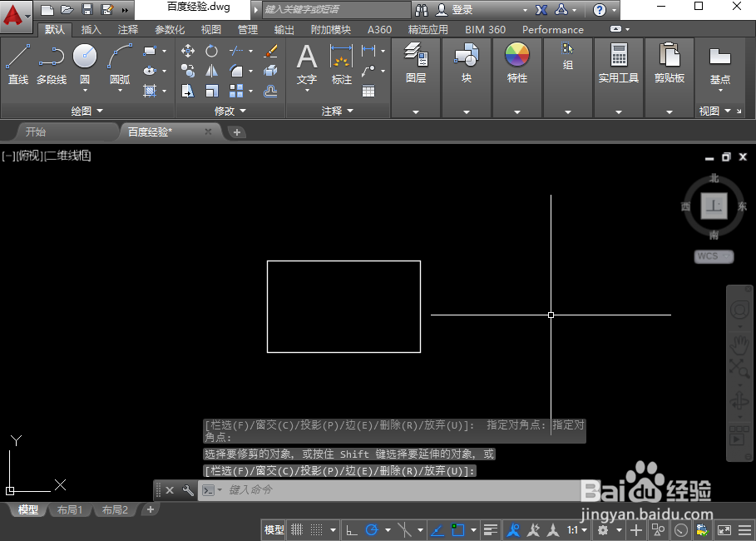
Task: Click the [二维线框] visual style label
Action: [x=67, y=156]
